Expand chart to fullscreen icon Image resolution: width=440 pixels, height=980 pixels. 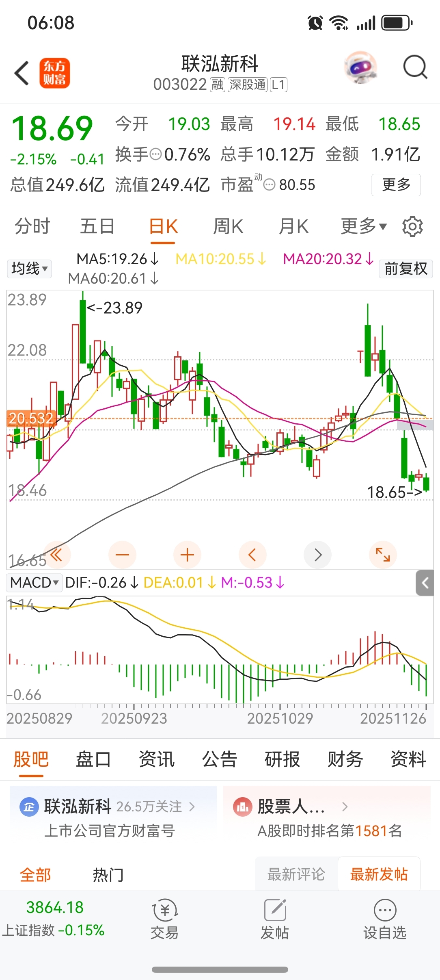click(x=383, y=555)
